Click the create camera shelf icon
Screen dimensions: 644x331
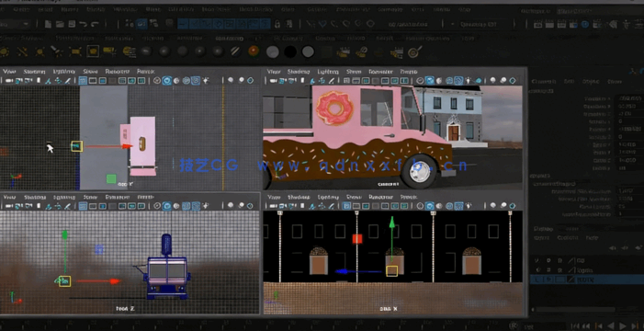109,51
